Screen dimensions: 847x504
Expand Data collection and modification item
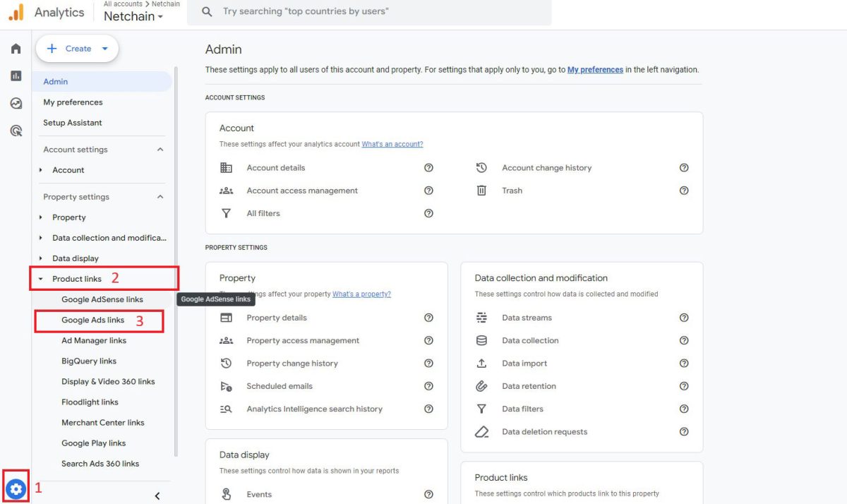pos(42,238)
